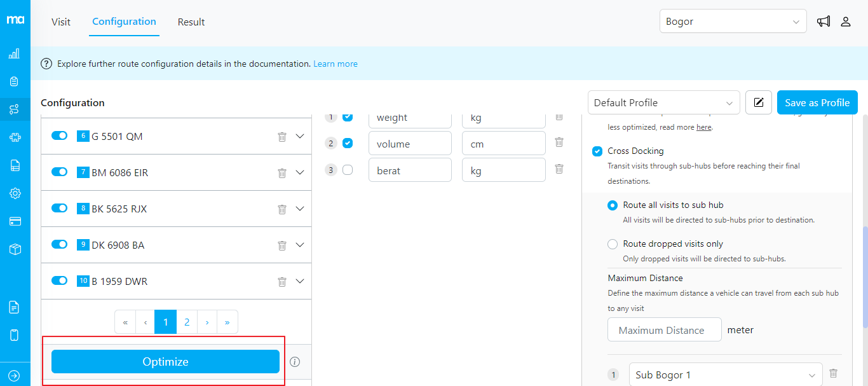Enable the berat capacity checkbox

point(348,170)
